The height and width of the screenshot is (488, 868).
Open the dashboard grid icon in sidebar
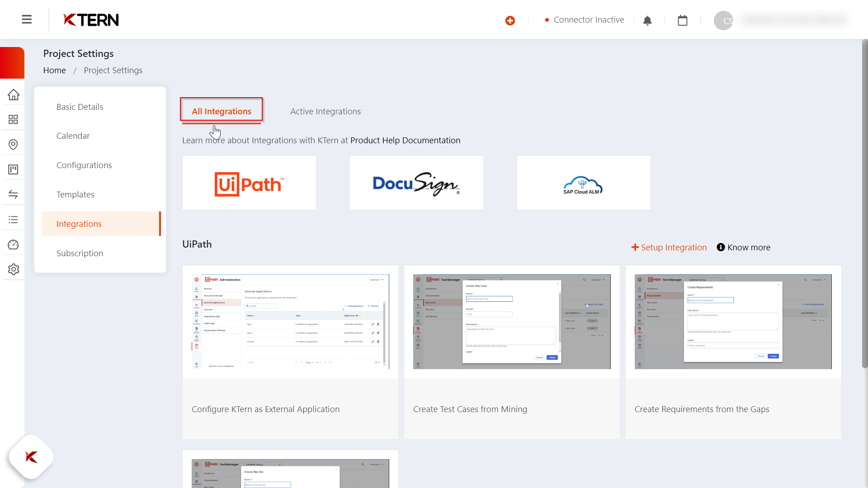[13, 119]
